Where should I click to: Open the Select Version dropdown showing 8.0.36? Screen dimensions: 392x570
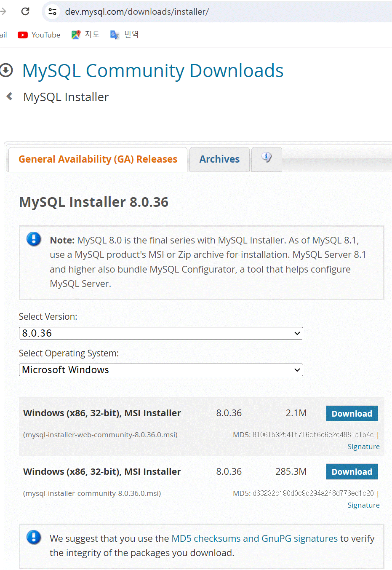[161, 333]
